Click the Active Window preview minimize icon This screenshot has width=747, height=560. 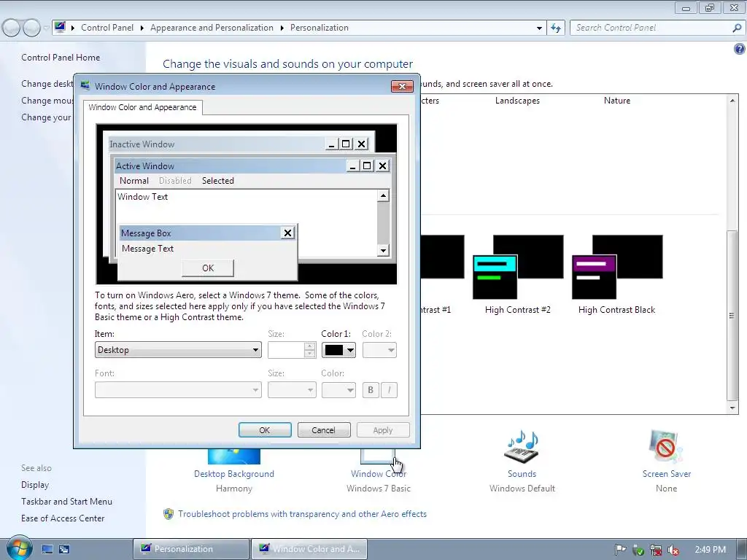[352, 166]
